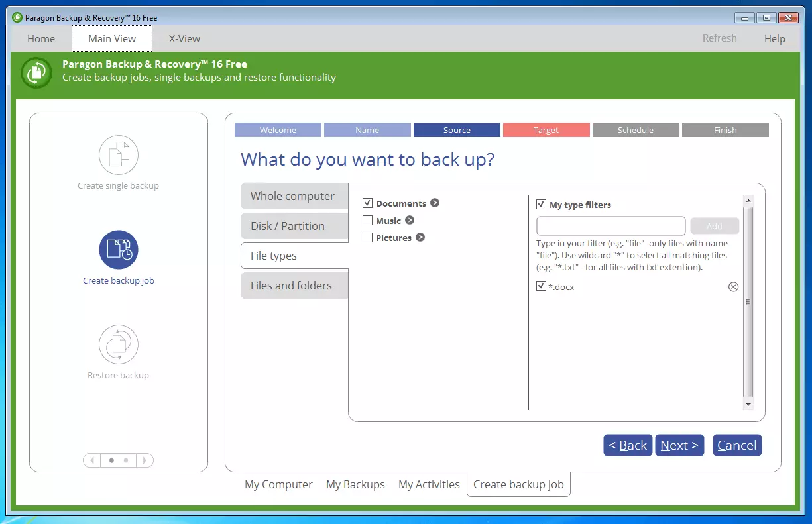Click the filter list scrollbar down arrow
Screen dimensions: 812x524
point(748,404)
